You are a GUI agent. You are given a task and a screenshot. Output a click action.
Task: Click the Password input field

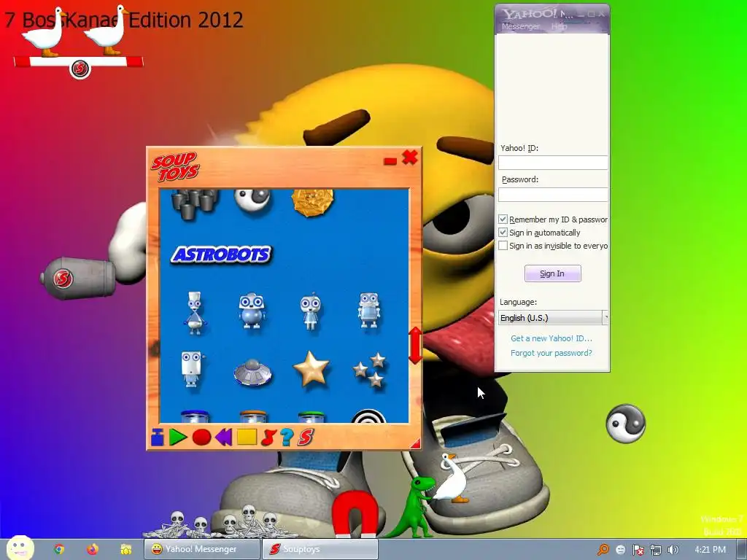coord(553,194)
